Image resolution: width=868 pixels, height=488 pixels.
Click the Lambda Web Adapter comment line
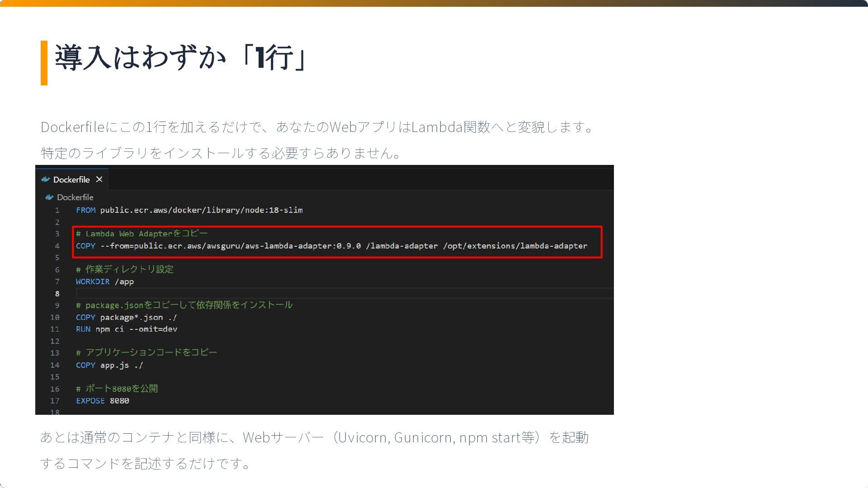point(142,234)
